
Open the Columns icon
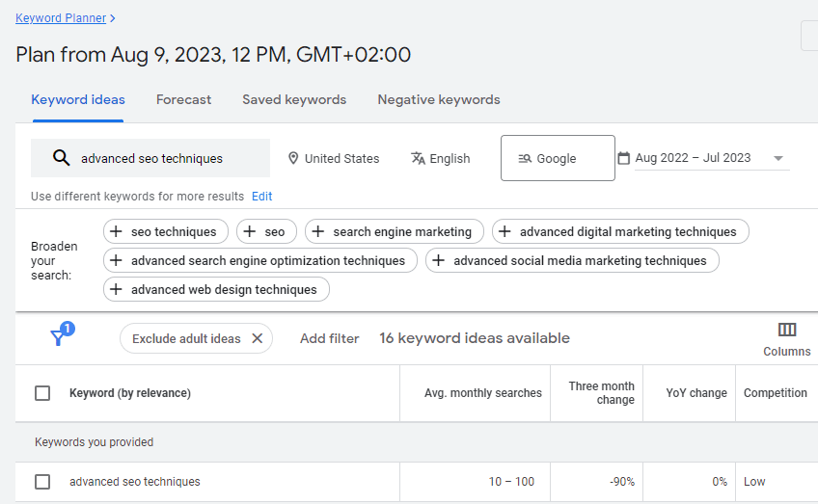click(787, 330)
